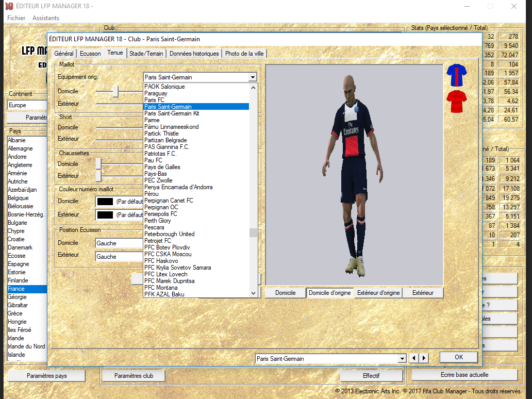Select Belgique in the Pays list

point(27,198)
